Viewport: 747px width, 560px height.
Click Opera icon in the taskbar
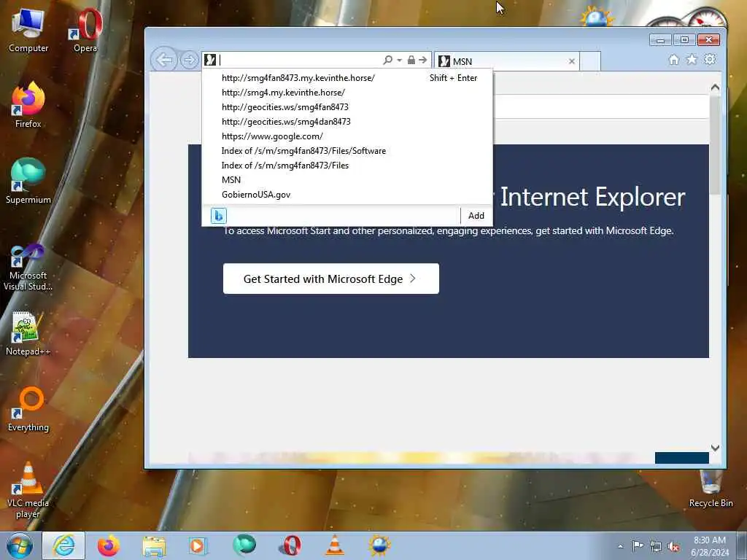coord(290,545)
